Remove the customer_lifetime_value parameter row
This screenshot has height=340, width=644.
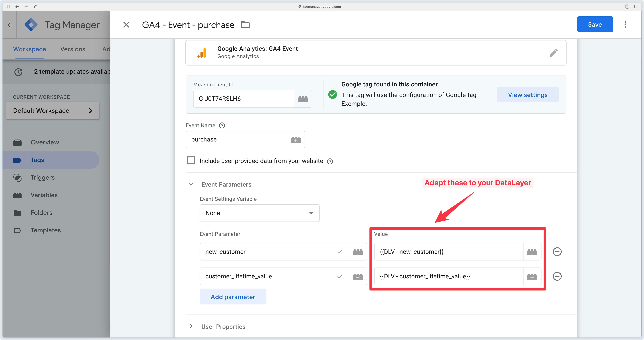click(557, 276)
